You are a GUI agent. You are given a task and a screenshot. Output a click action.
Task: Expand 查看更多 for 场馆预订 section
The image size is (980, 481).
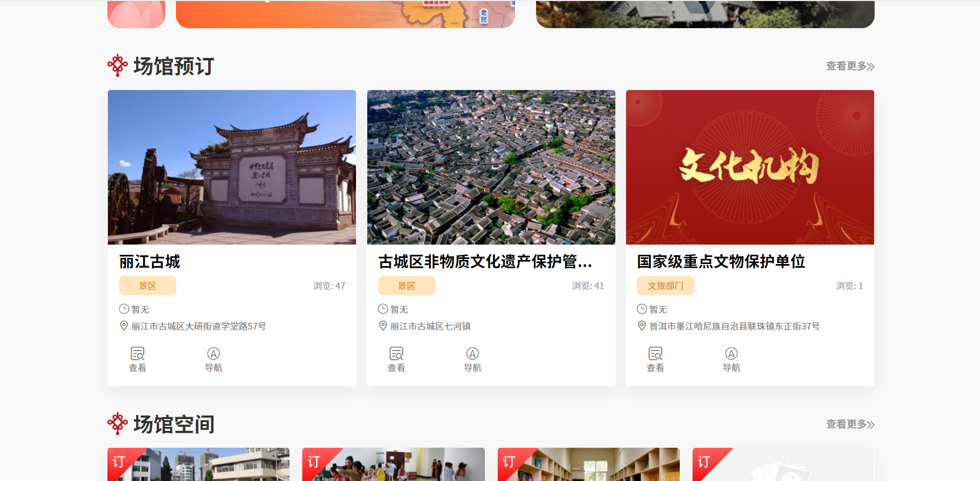(850, 66)
